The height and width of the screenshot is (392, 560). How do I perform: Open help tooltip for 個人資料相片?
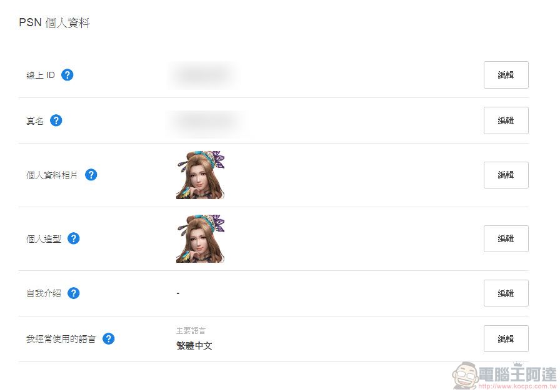click(x=91, y=175)
